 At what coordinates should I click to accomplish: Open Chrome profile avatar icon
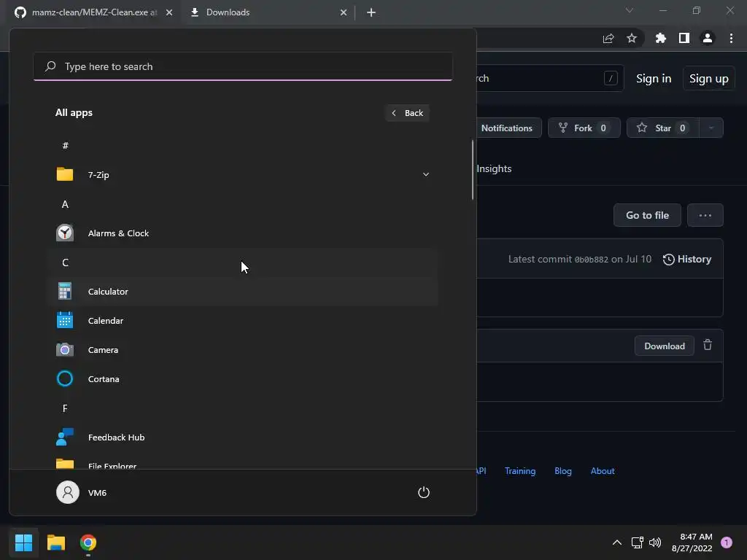(x=708, y=38)
